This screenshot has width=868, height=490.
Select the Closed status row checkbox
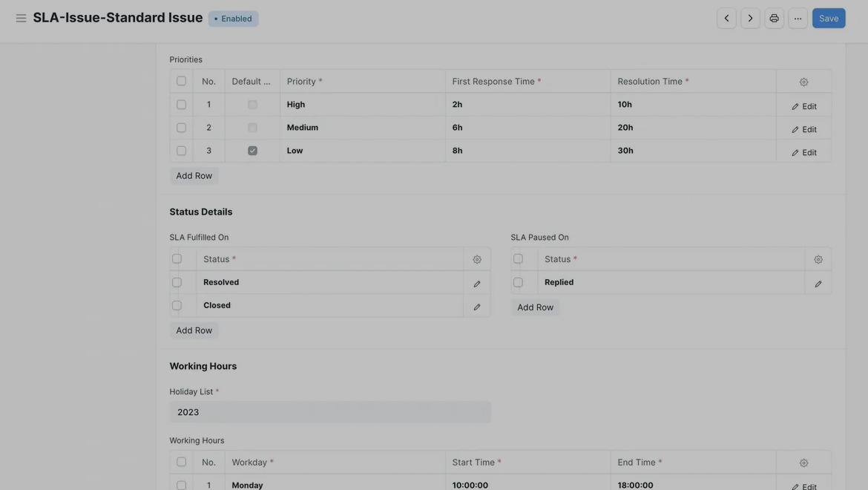(x=177, y=305)
